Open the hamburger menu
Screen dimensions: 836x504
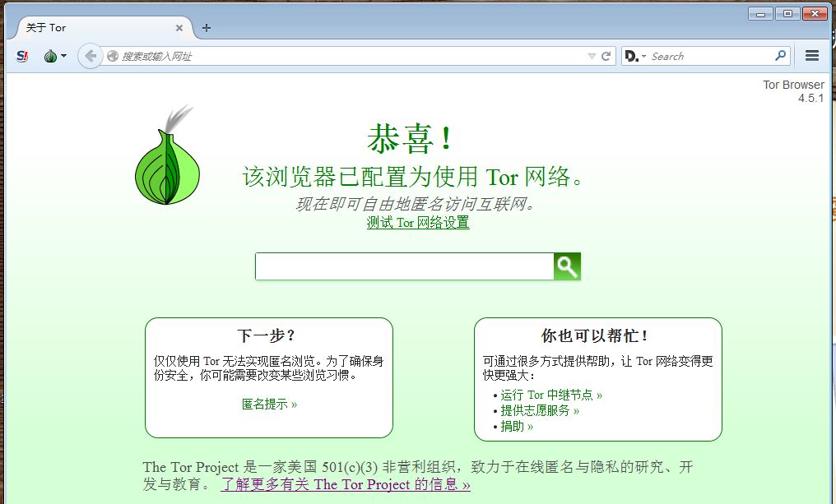(812, 55)
